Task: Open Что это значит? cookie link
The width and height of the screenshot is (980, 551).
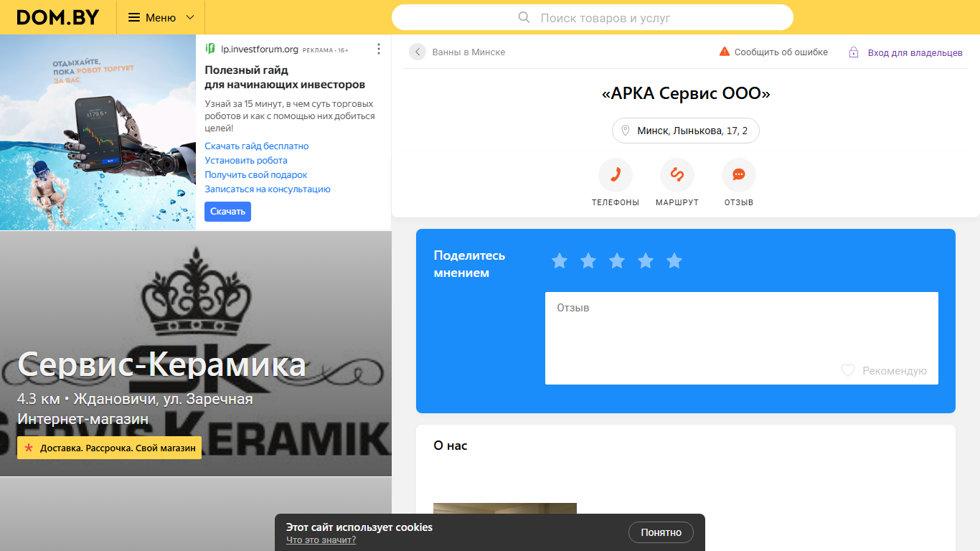Action: point(321,540)
